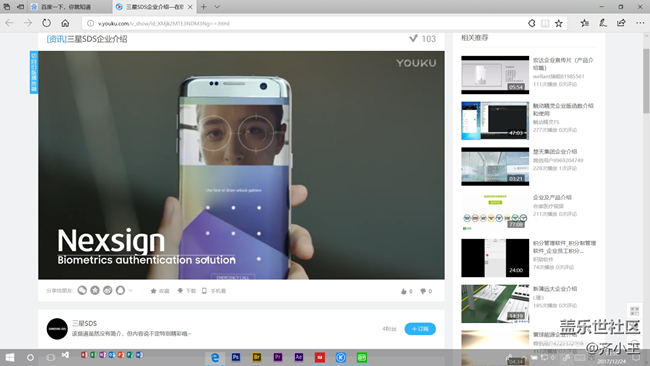Open the 三星SDS channel name link
This screenshot has height=366, width=650.
pyautogui.click(x=84, y=323)
